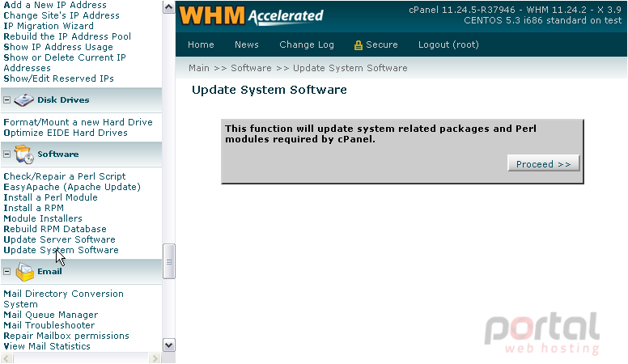
Task: Open Mail Queue Manager
Action: point(50,315)
